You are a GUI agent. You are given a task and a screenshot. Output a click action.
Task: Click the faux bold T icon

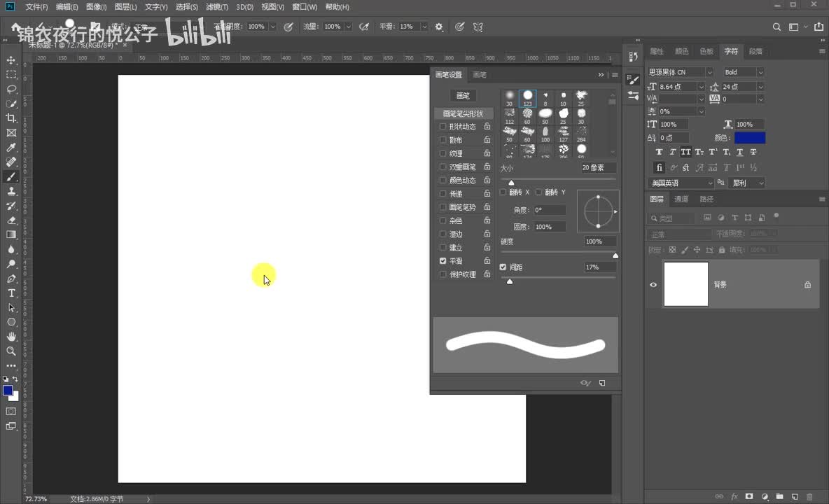point(659,152)
